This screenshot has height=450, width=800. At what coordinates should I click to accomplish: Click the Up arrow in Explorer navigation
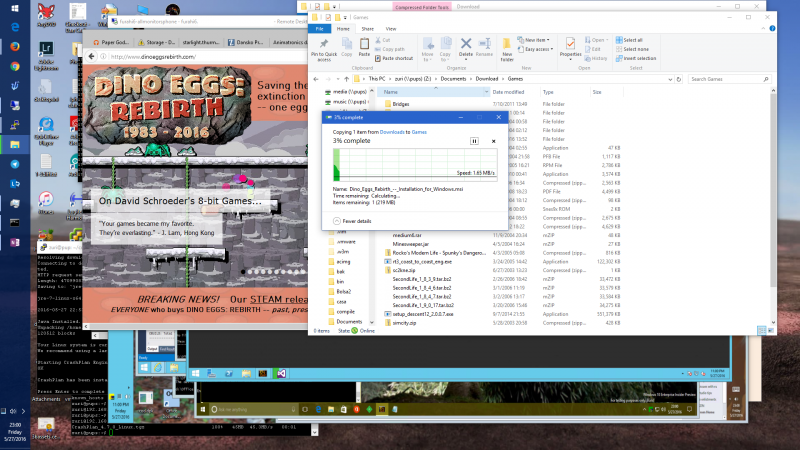(x=346, y=77)
